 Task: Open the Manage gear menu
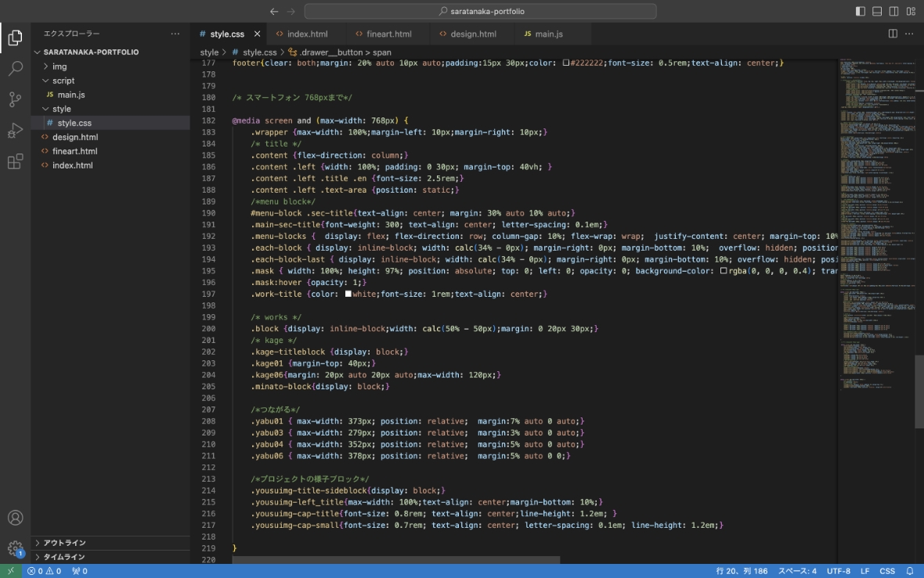(x=16, y=549)
